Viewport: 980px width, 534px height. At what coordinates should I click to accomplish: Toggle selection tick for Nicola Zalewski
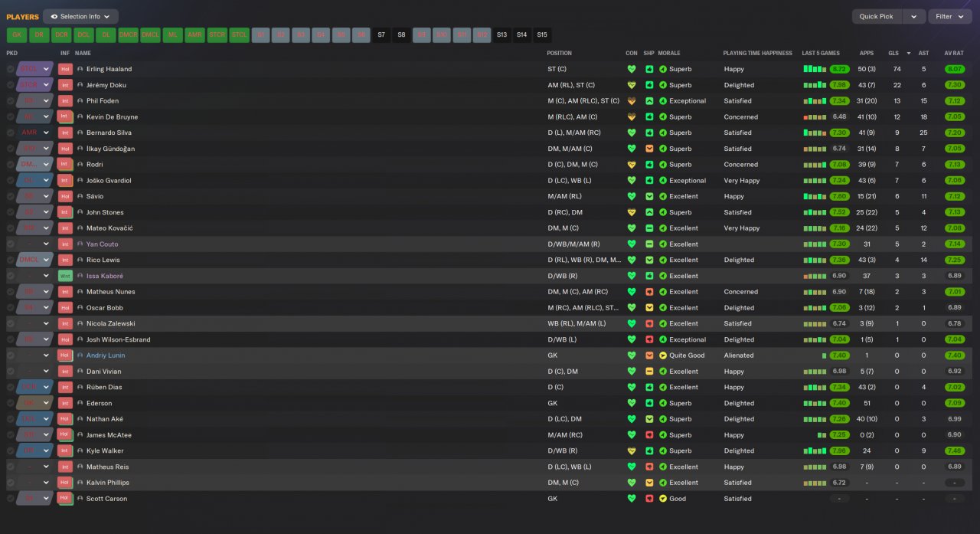pyautogui.click(x=11, y=323)
